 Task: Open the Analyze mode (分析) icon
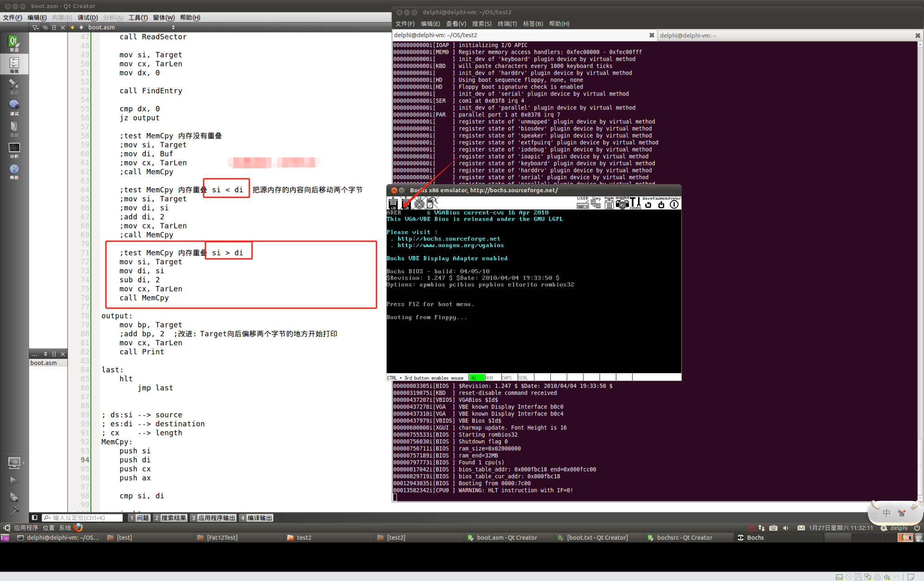[14, 150]
